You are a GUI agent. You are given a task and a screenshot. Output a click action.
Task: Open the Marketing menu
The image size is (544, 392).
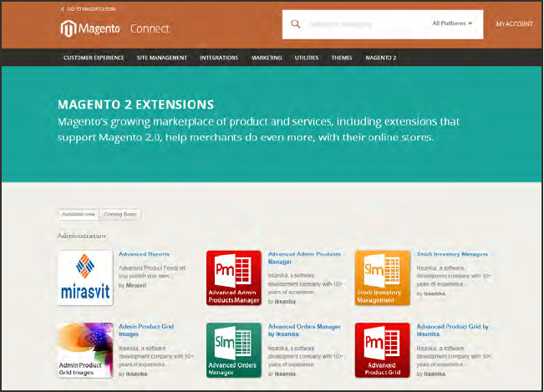(x=267, y=58)
